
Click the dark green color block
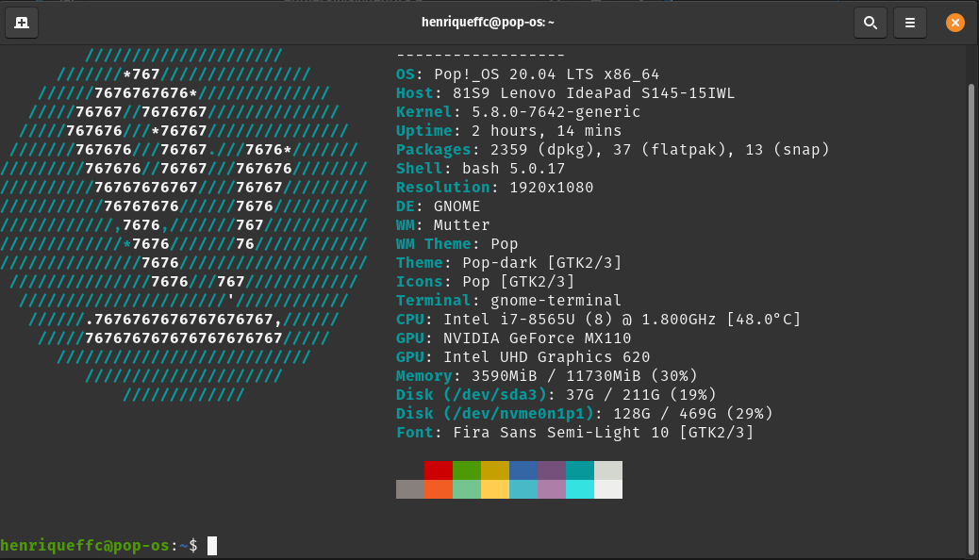(x=466, y=470)
